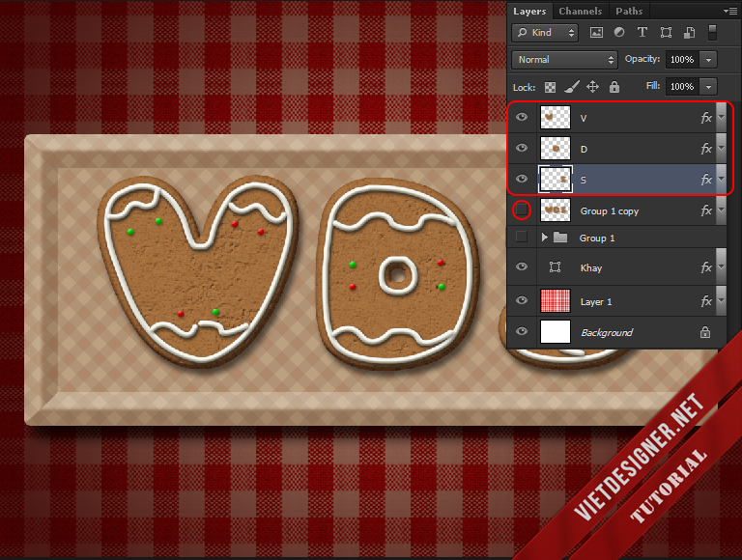Filter for adjustment layers icon

619,32
